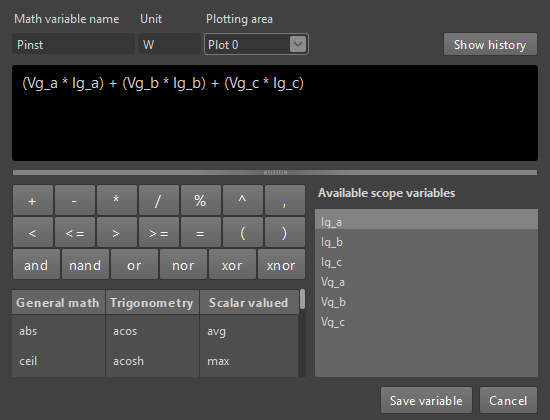Click the Trigonometry column header
550x420 pixels.
152,302
